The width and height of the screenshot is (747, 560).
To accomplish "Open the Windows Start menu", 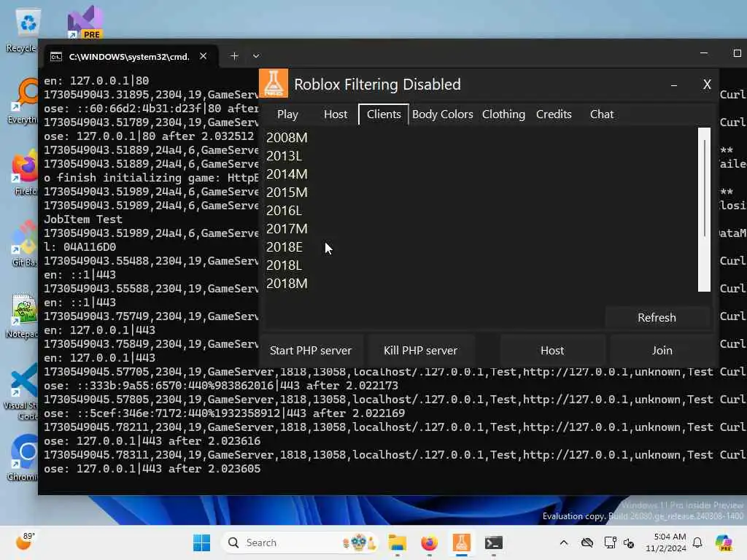I will [x=201, y=542].
